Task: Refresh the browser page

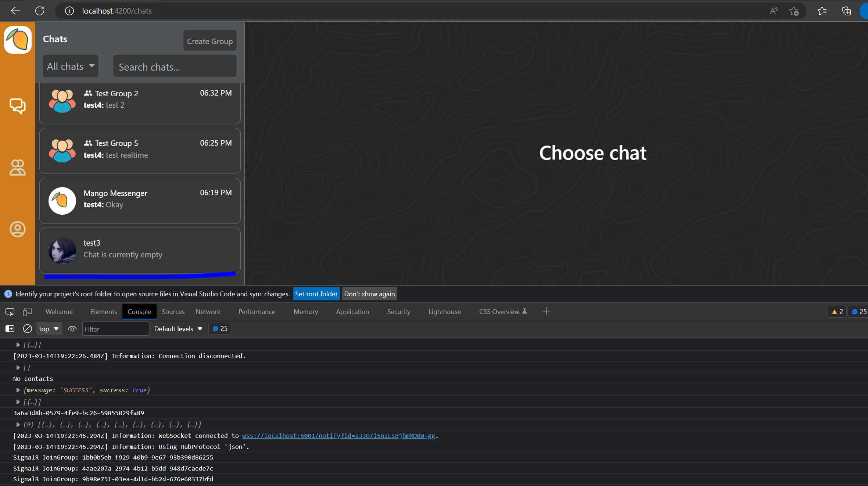Action: pos(40,11)
